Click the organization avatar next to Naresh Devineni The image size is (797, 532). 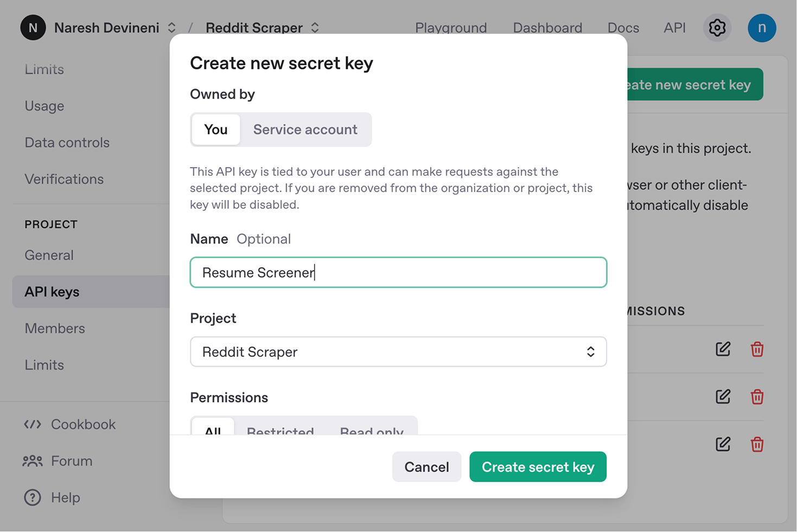33,28
